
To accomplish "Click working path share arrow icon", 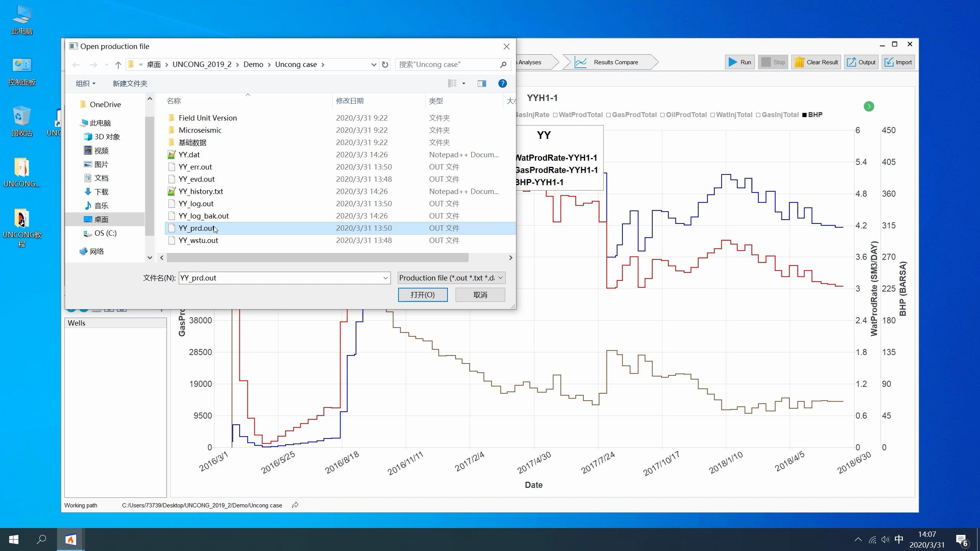I will coord(295,505).
